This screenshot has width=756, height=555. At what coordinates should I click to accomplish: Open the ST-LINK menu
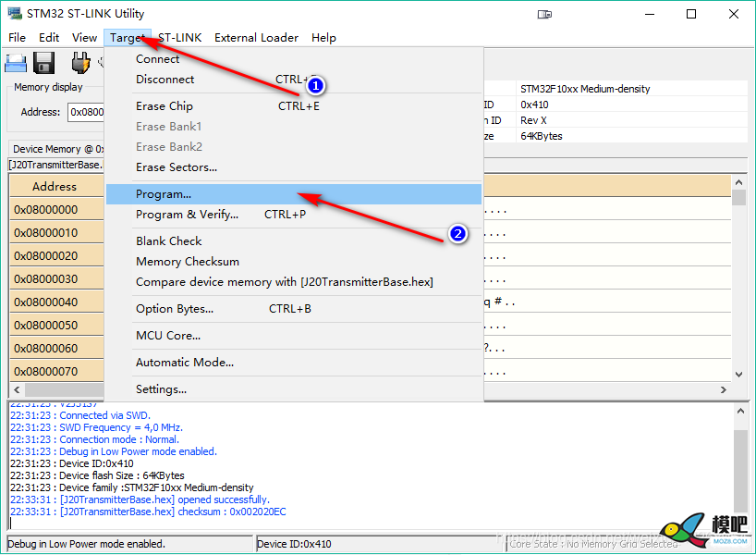coord(179,38)
